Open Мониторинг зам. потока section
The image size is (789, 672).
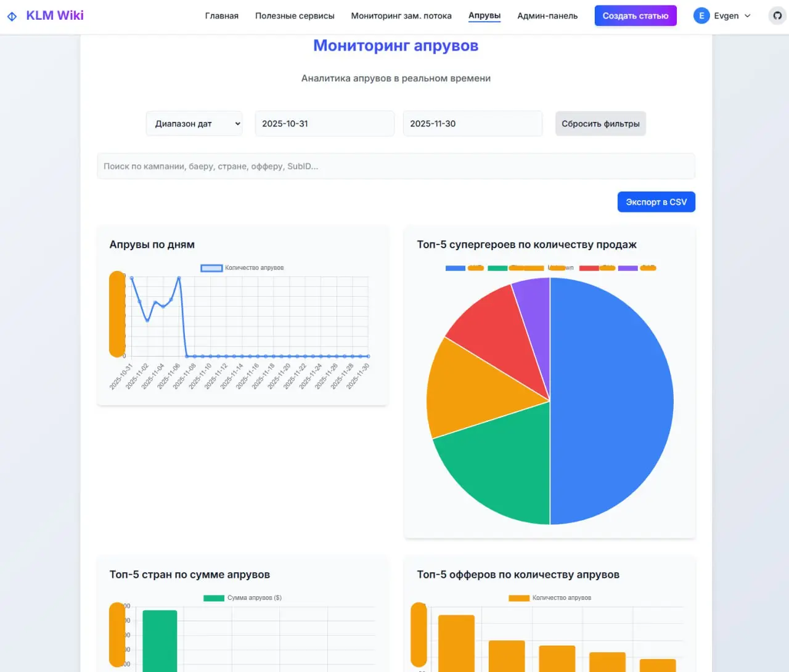click(401, 16)
